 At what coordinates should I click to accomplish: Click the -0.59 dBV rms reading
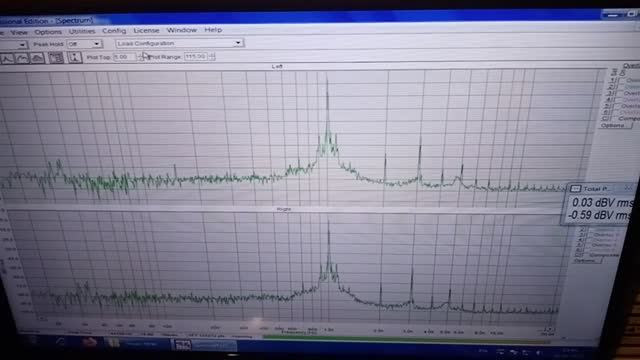(x=600, y=215)
